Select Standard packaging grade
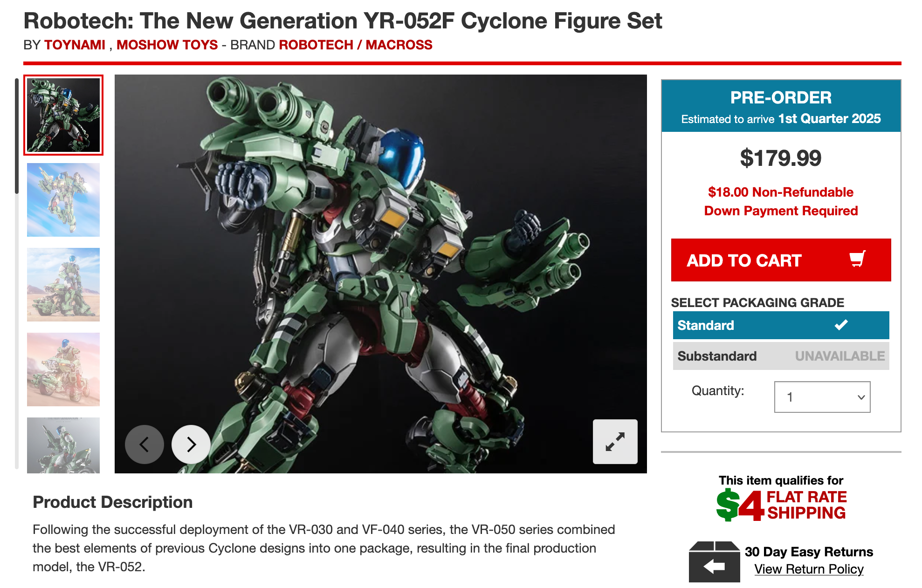This screenshot has height=588, width=922. pos(781,325)
